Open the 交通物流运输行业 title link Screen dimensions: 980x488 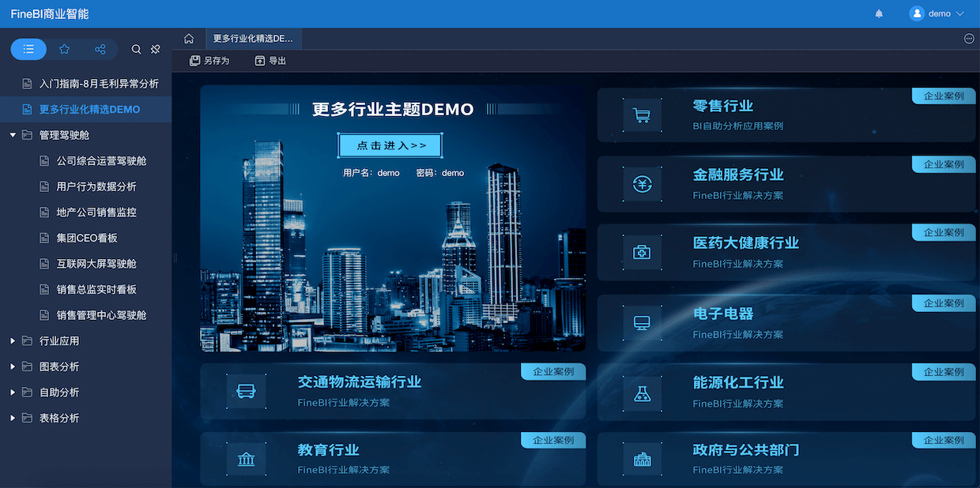pyautogui.click(x=360, y=382)
